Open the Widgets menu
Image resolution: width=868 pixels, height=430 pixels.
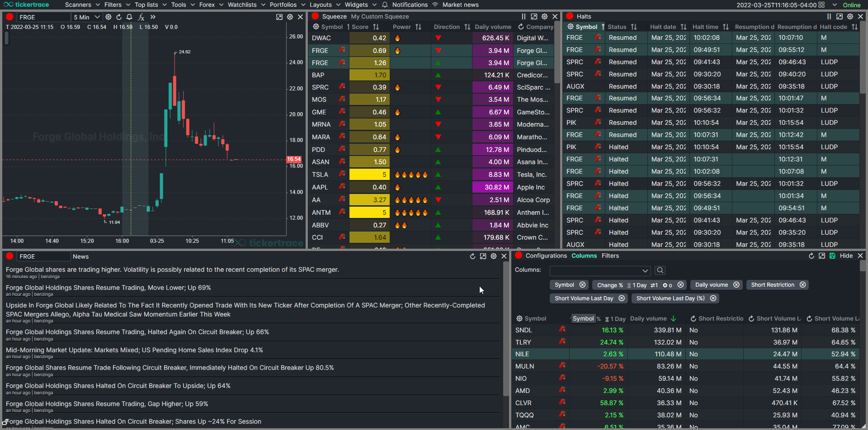click(x=360, y=5)
